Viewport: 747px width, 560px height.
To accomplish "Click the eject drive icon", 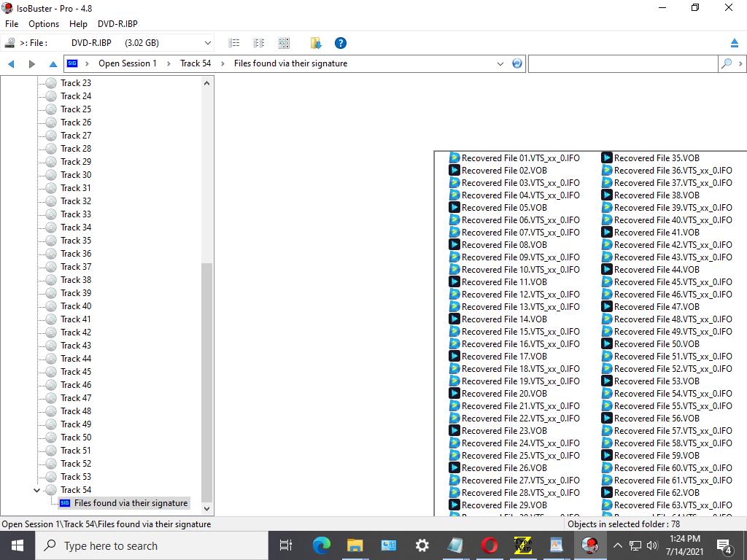I will pos(734,43).
